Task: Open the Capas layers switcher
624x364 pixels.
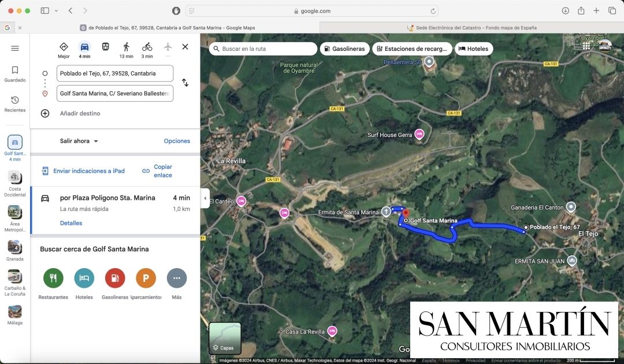Action: 225,338
